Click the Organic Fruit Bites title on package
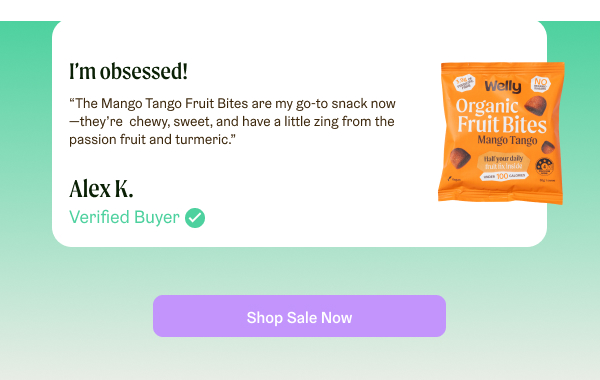Viewport: 600px width, 380px height. click(501, 116)
